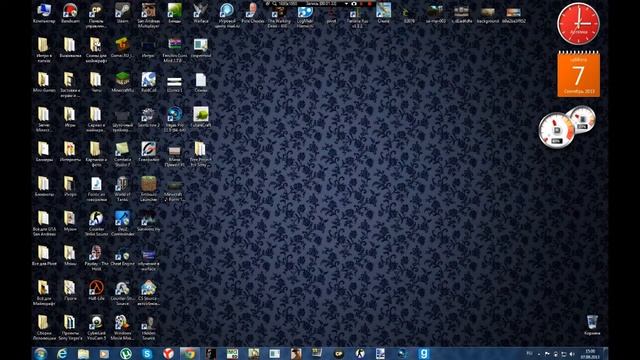The image size is (640, 360).
Task: Launch the Sonic Vegas Pro shortcut
Action: coord(174,118)
